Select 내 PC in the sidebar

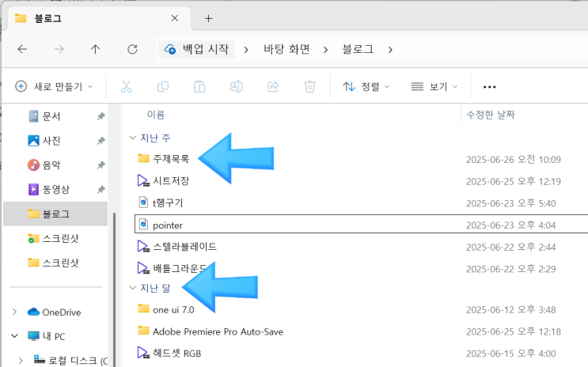coord(47,336)
